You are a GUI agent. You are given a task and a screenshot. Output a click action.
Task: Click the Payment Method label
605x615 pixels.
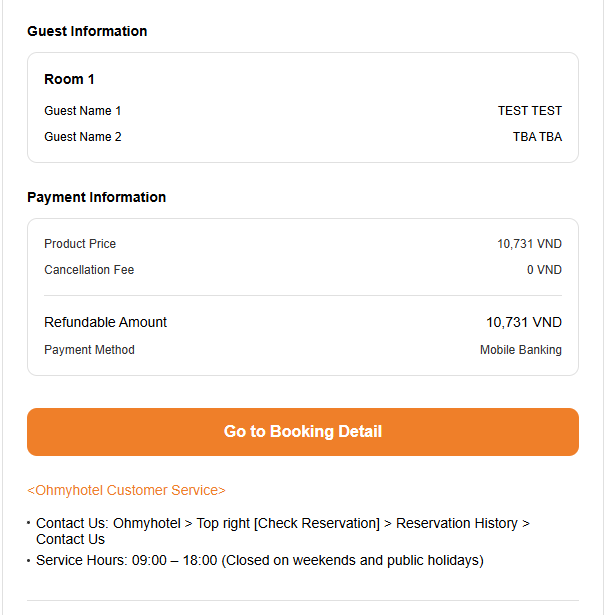[x=89, y=350]
